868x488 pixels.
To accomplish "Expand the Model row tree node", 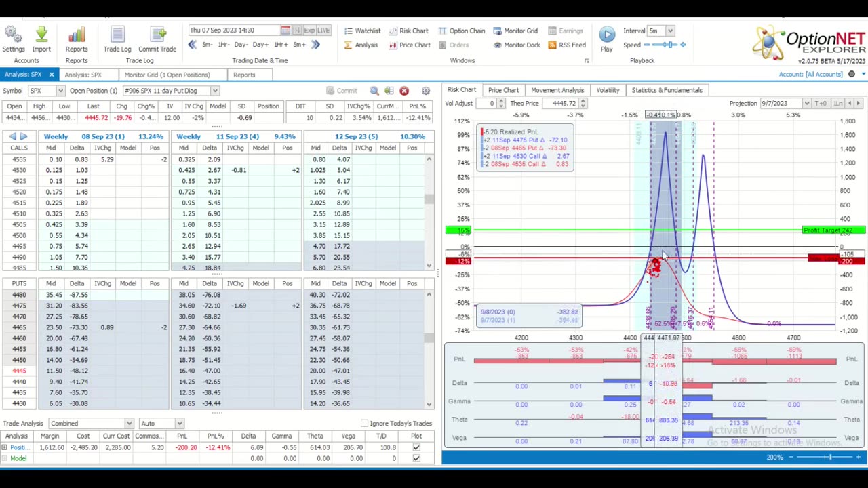I will (4, 458).
